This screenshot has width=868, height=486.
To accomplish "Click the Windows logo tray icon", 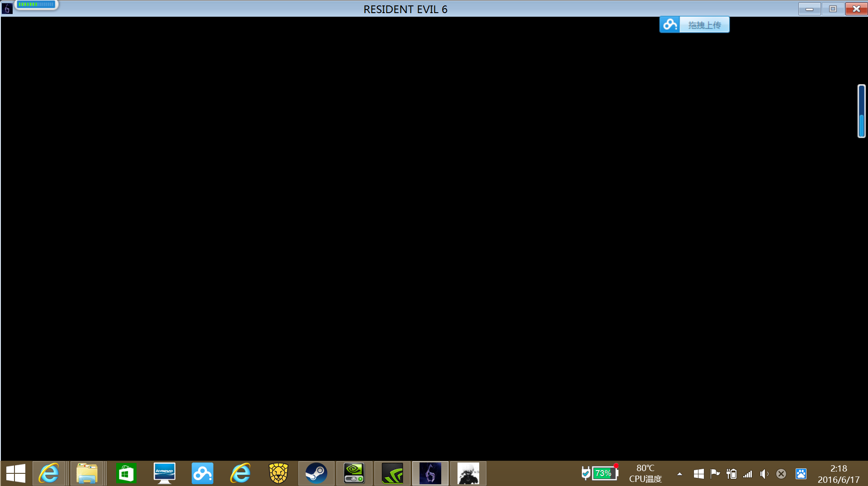I will 698,474.
